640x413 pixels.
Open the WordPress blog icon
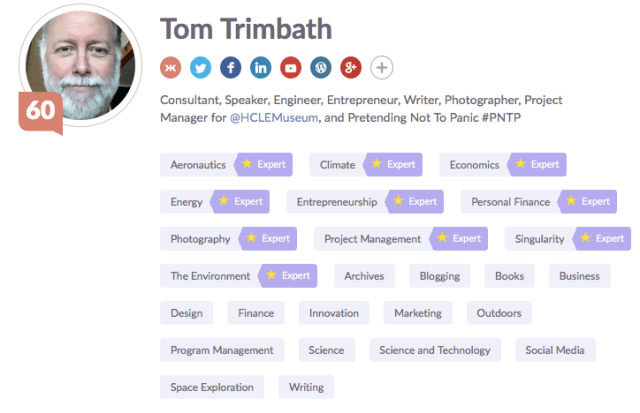(321, 68)
